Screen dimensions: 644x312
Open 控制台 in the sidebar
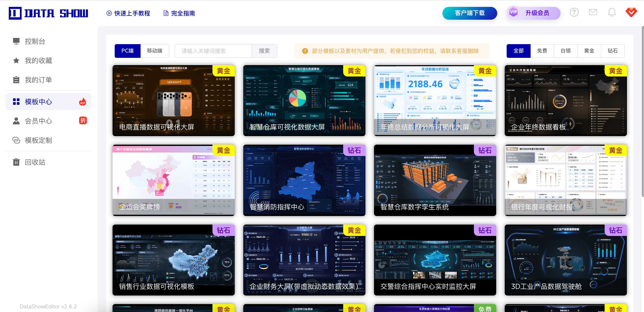[35, 41]
